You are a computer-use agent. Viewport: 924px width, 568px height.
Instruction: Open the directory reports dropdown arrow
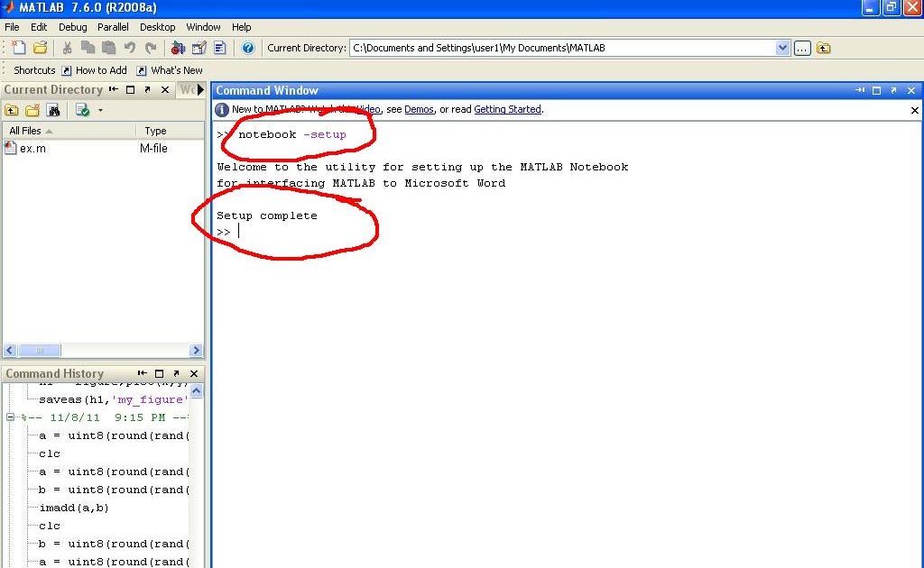pyautogui.click(x=100, y=110)
